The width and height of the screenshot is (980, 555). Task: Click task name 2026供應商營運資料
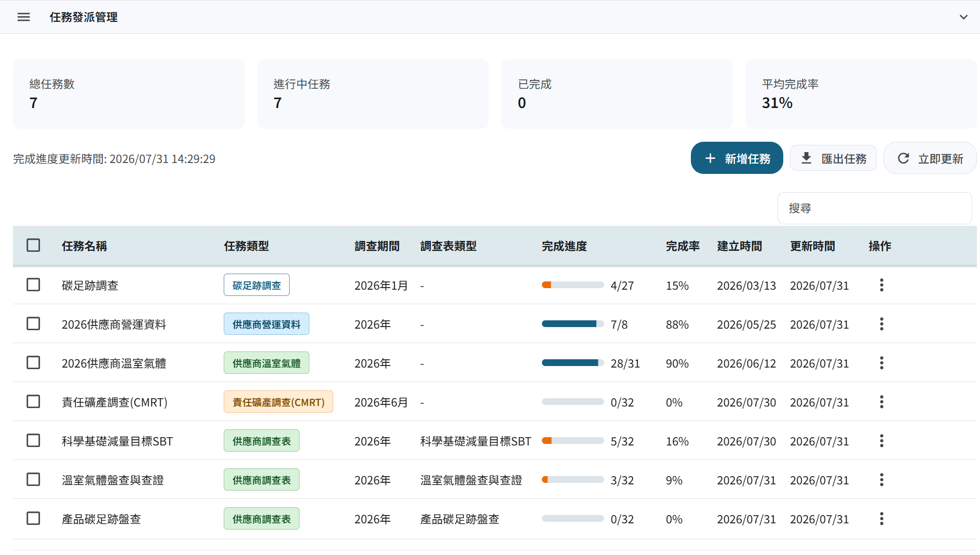pos(114,324)
